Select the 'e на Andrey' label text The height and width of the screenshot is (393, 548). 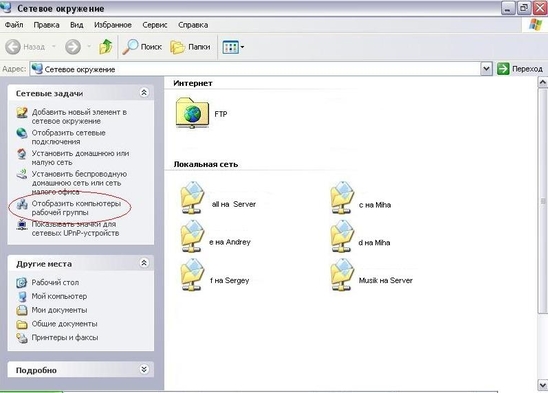tap(230, 242)
